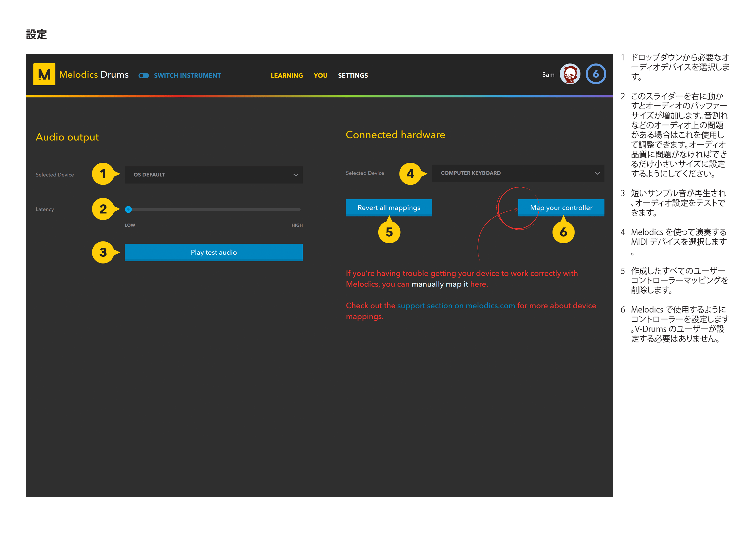This screenshot has width=756, height=535.
Task: Click the Play test audio button
Action: pos(214,252)
